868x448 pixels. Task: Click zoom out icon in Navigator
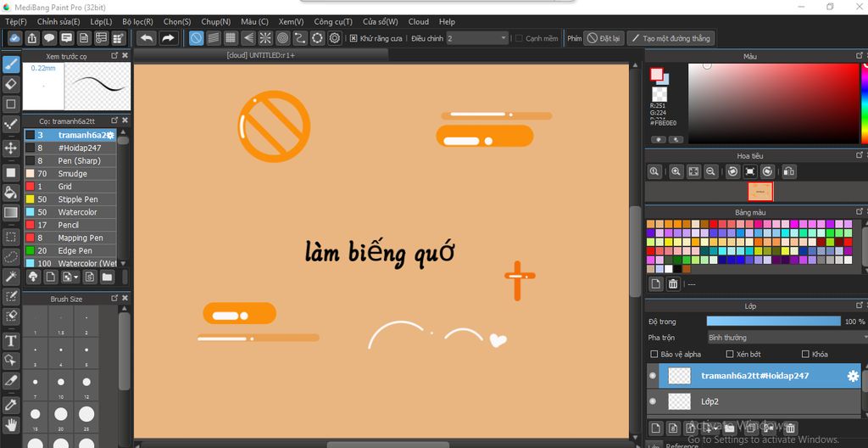point(711,172)
